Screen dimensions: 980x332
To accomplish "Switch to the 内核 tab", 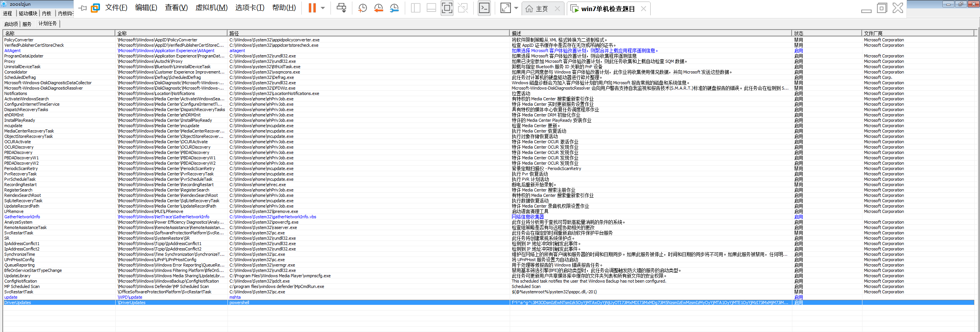I will (47, 13).
